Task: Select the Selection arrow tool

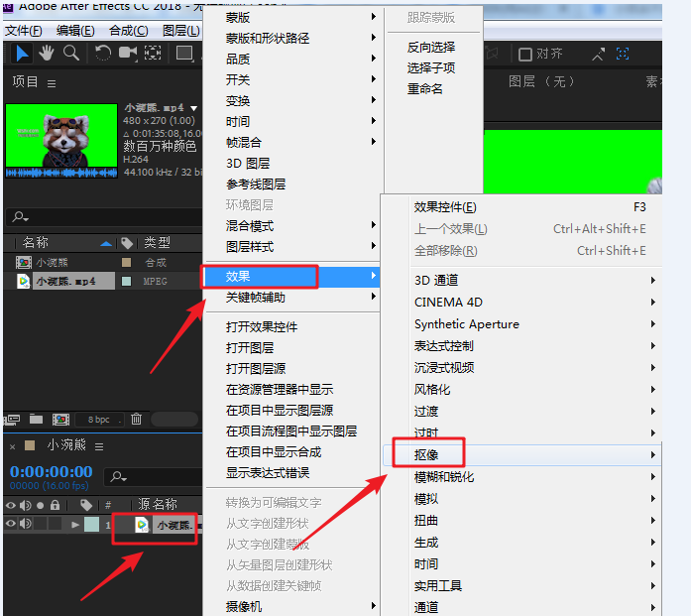Action: (x=22, y=54)
